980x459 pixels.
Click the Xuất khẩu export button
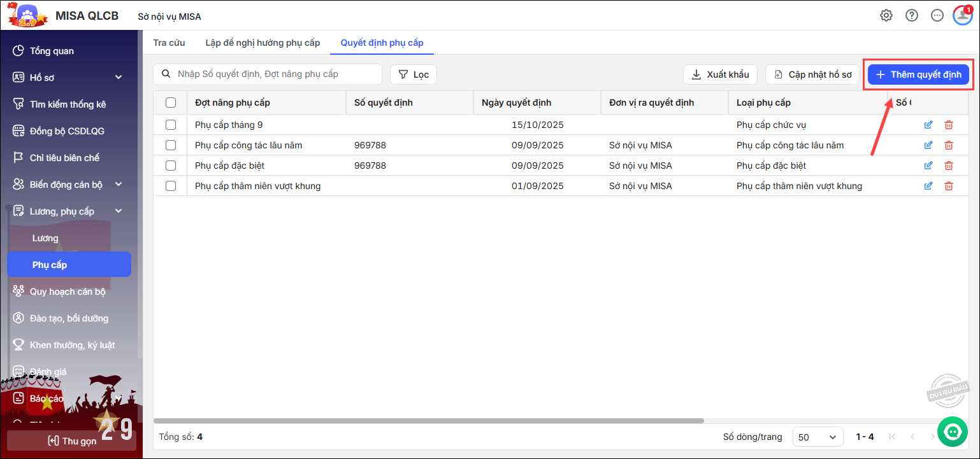(x=720, y=74)
